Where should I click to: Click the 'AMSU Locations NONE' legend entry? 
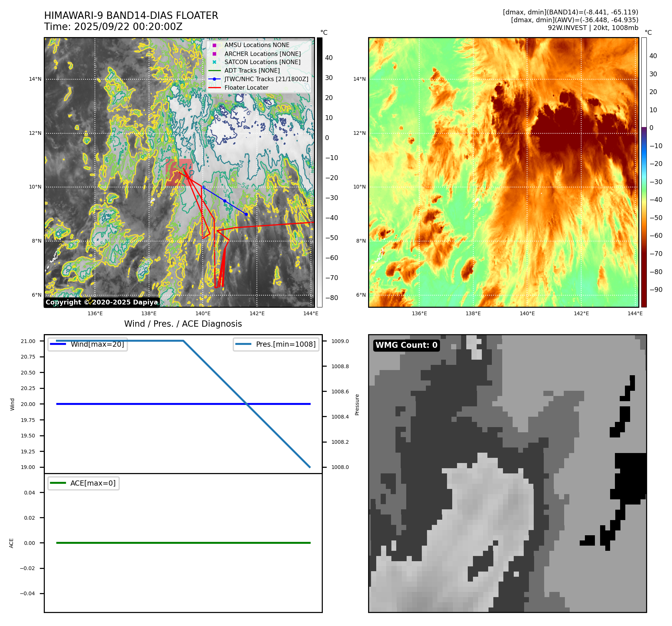coord(257,45)
